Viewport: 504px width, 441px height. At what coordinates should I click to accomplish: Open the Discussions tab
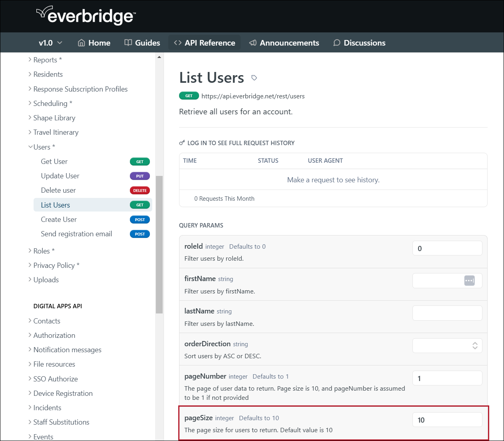point(359,43)
